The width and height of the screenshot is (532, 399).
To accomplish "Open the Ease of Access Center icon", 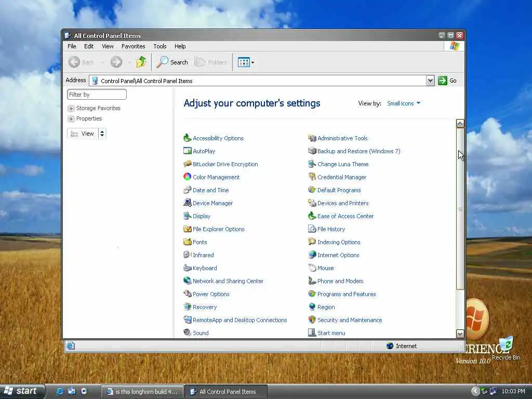I will pos(312,216).
